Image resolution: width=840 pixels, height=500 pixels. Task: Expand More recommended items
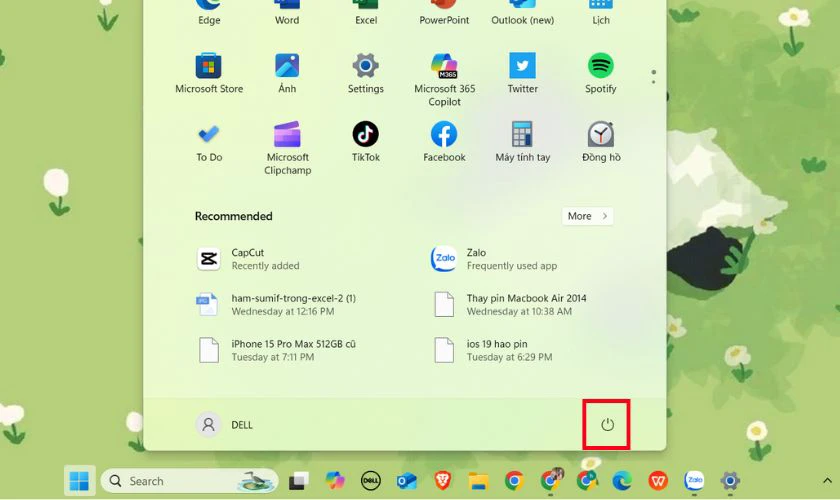click(x=587, y=216)
